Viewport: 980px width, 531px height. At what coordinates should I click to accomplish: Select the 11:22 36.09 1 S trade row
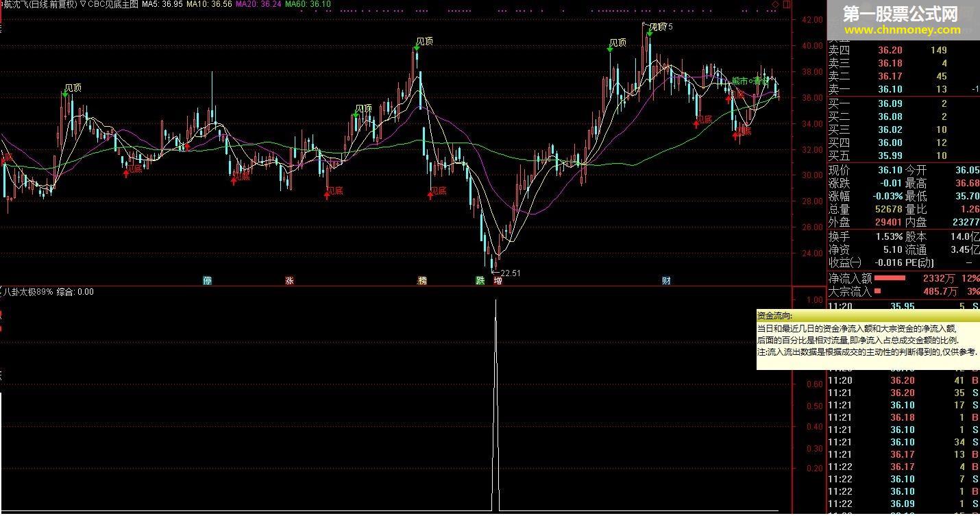pos(903,504)
